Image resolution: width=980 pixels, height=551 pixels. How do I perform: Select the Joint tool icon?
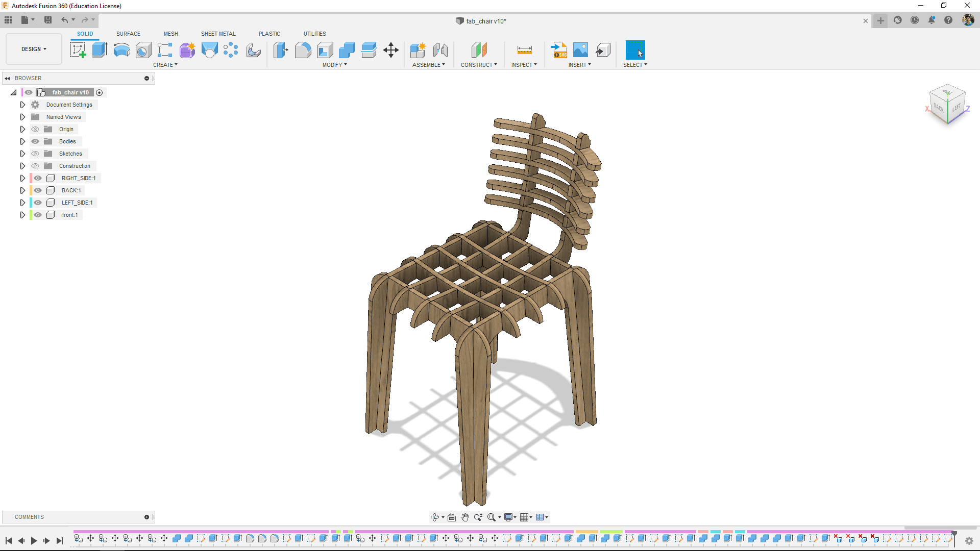pos(440,50)
